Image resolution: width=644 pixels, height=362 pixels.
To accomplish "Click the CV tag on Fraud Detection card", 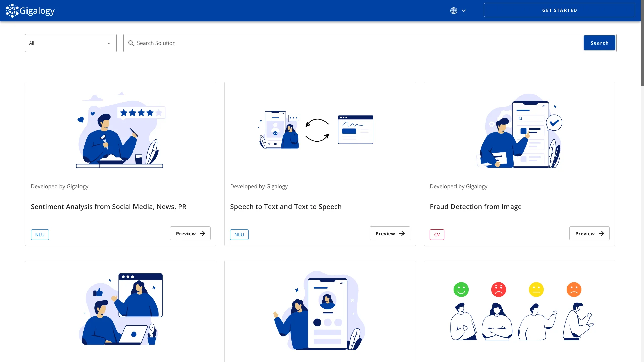I will (x=437, y=234).
